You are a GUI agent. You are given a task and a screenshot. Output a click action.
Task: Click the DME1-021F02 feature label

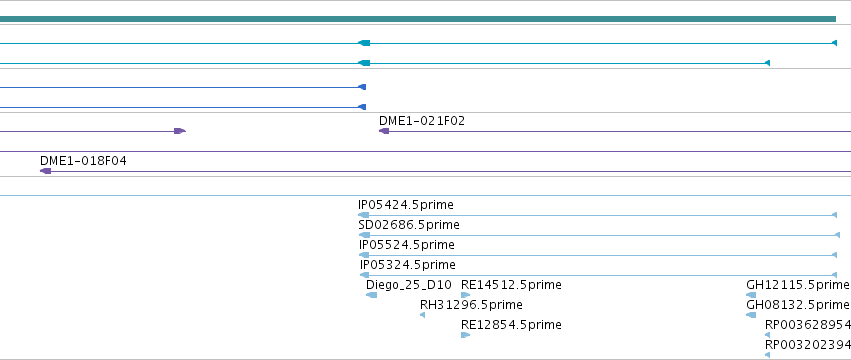pos(422,121)
